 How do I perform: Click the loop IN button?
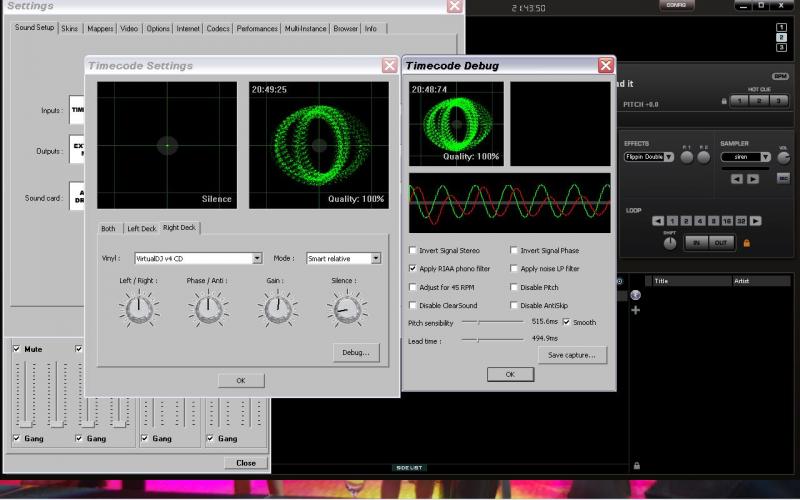pyautogui.click(x=694, y=242)
